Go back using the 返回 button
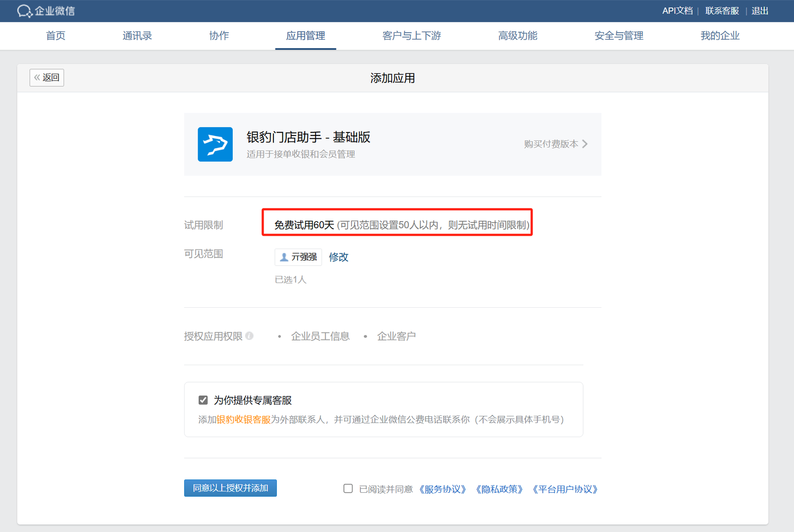The height and width of the screenshot is (532, 794). [x=47, y=77]
